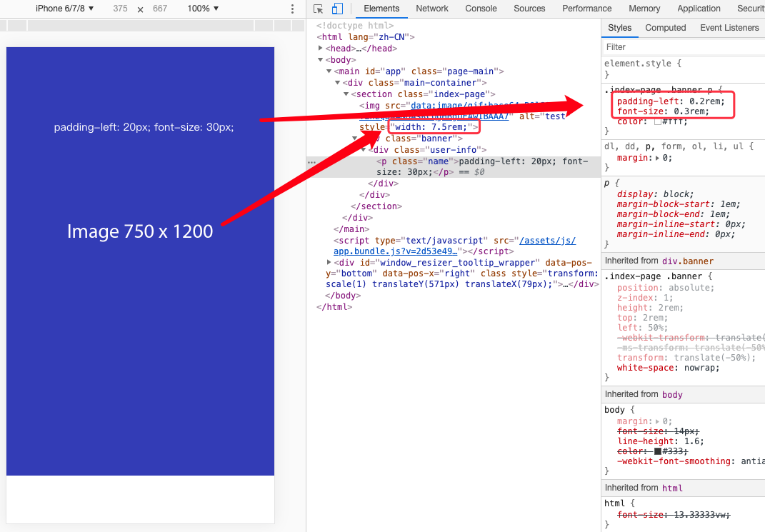Click the #333 color swatch in body rule
The width and height of the screenshot is (765, 532).
[x=658, y=451]
